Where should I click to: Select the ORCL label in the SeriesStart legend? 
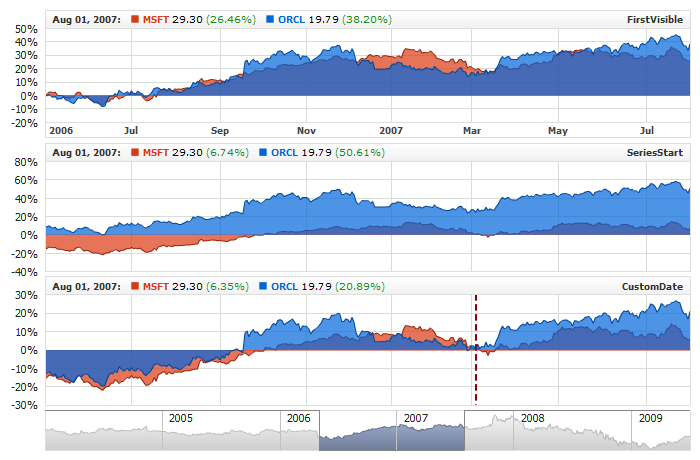tap(285, 153)
